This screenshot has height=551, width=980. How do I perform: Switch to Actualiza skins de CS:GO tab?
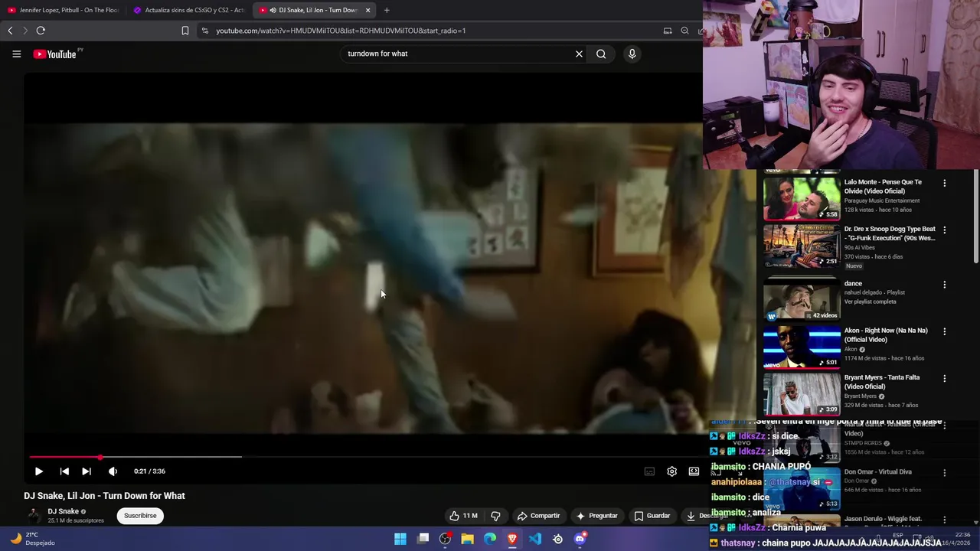(x=188, y=10)
